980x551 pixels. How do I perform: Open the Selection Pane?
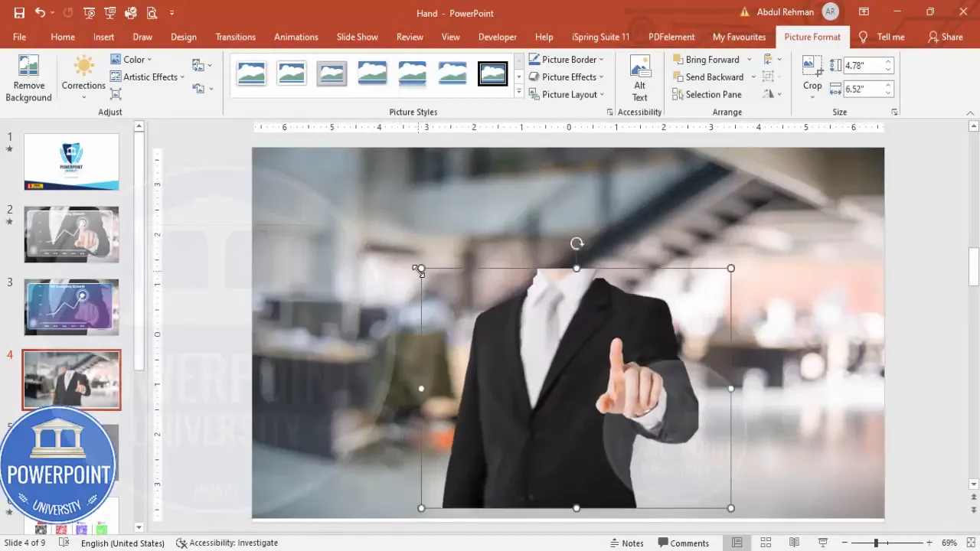(707, 95)
